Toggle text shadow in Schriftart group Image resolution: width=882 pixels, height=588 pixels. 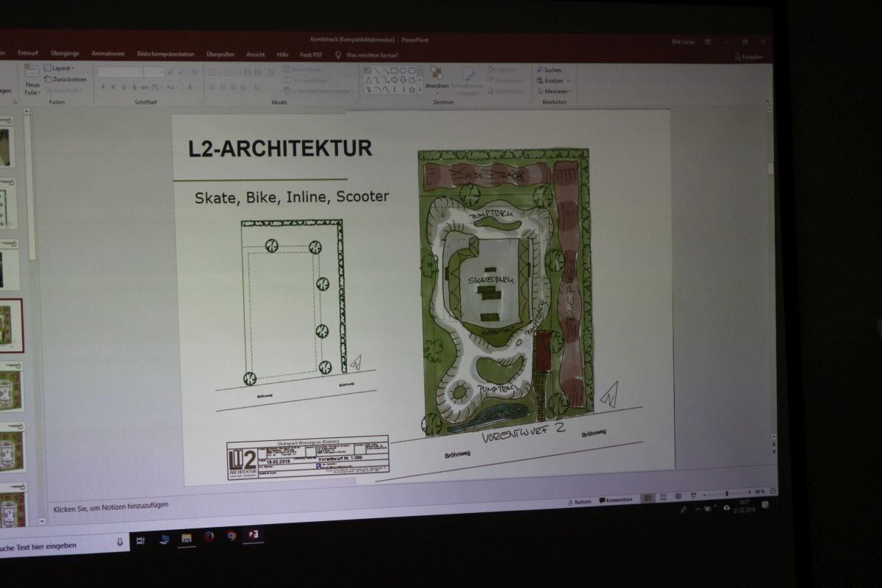133,87
